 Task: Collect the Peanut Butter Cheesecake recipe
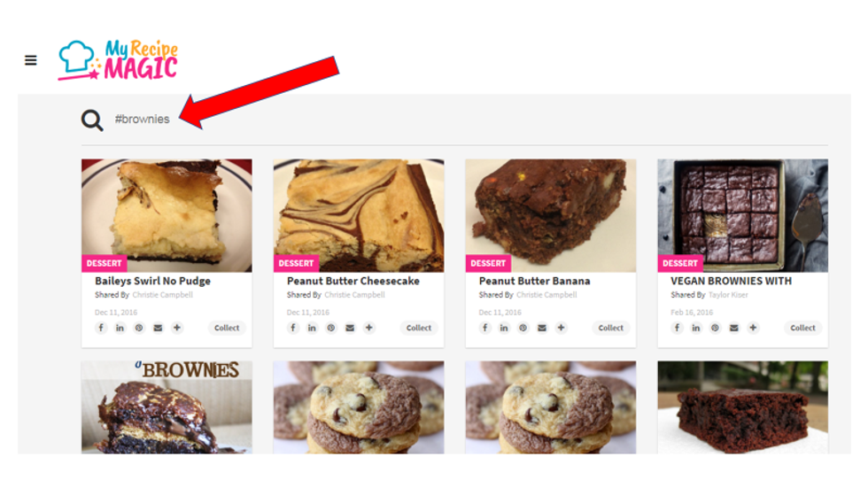pos(418,328)
